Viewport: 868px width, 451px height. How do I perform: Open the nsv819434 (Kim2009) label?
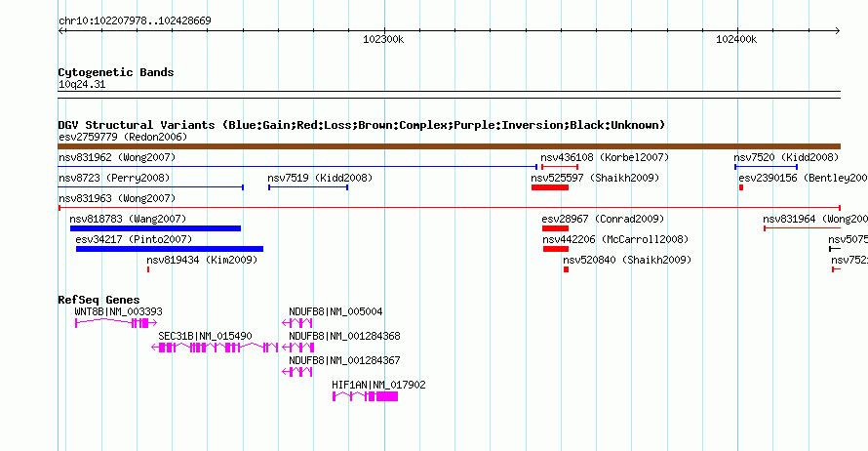point(202,260)
